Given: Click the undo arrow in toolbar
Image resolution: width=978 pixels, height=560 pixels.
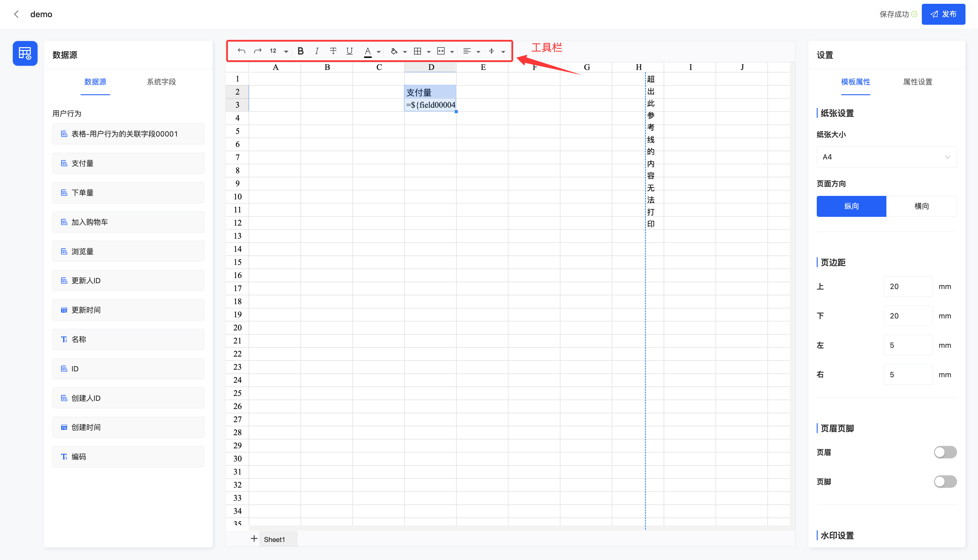Looking at the screenshot, I should 241,51.
